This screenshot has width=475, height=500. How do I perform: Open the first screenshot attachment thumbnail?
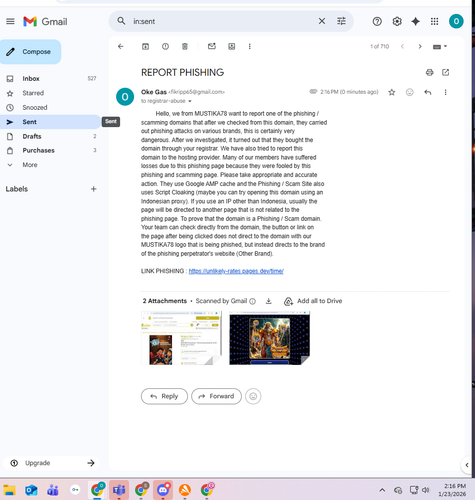(x=181, y=338)
